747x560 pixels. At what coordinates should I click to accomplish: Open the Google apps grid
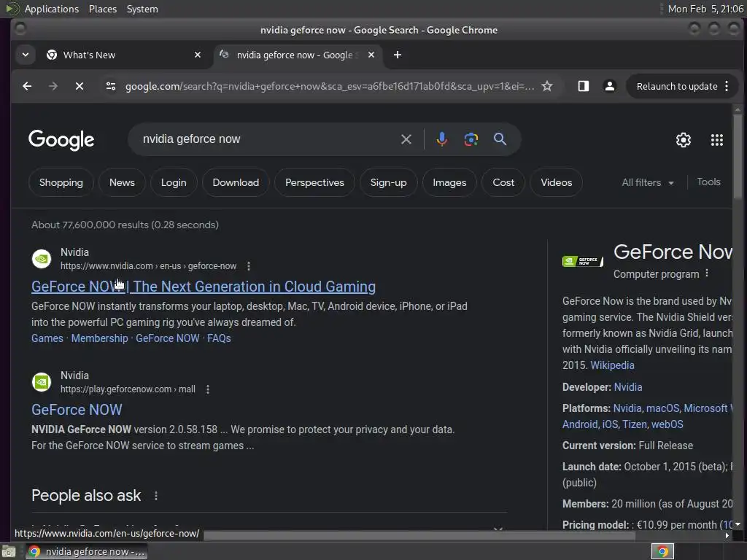pos(717,140)
